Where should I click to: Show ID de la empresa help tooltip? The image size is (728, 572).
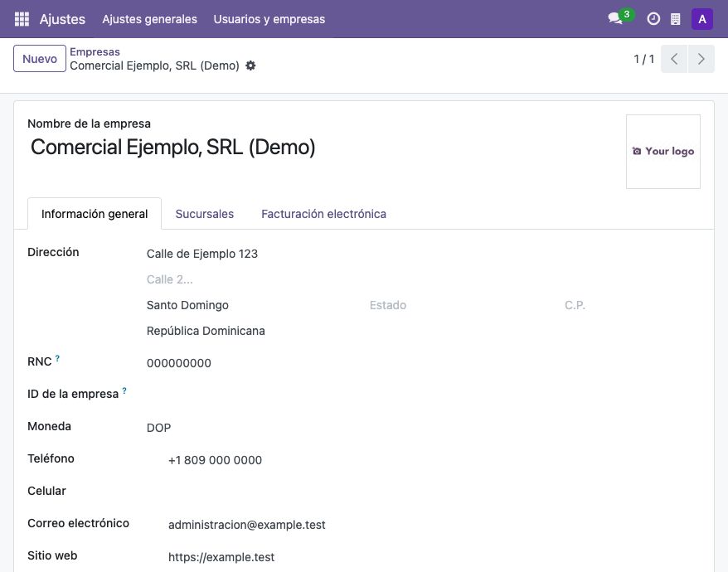click(124, 391)
